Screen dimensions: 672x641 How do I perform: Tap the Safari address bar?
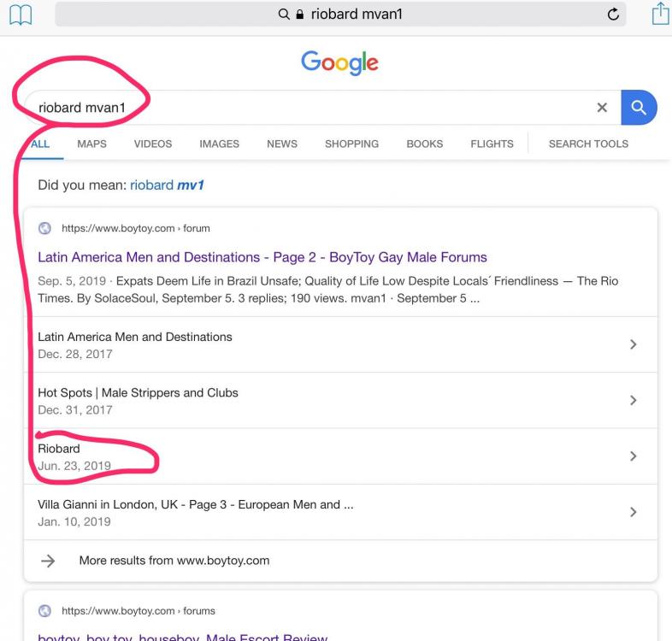pos(340,14)
